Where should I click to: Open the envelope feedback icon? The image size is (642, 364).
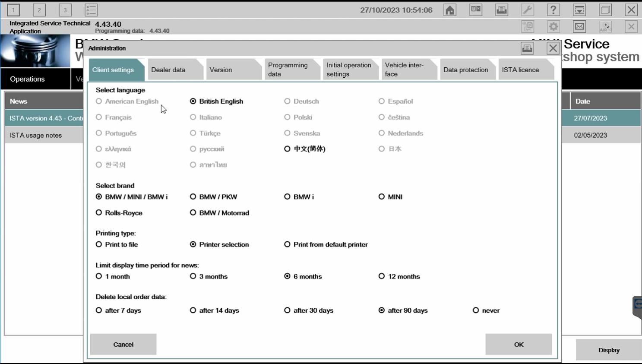tap(579, 27)
